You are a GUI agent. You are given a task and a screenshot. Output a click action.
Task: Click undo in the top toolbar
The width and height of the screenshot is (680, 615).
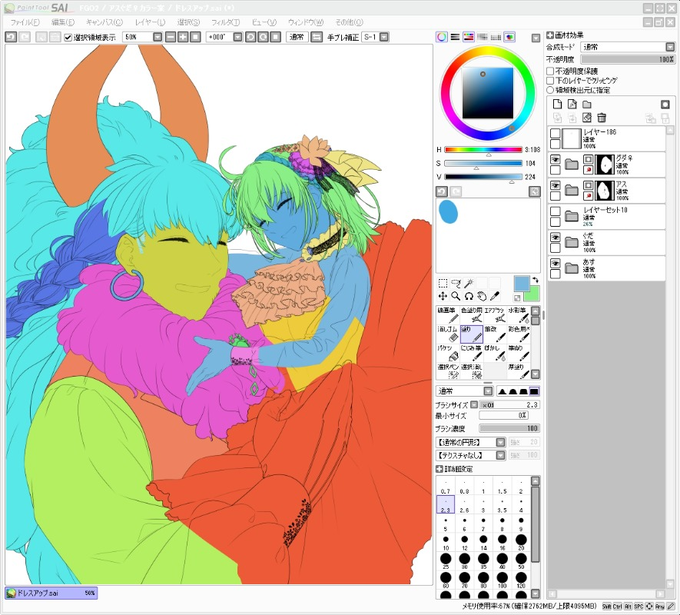coord(11,37)
